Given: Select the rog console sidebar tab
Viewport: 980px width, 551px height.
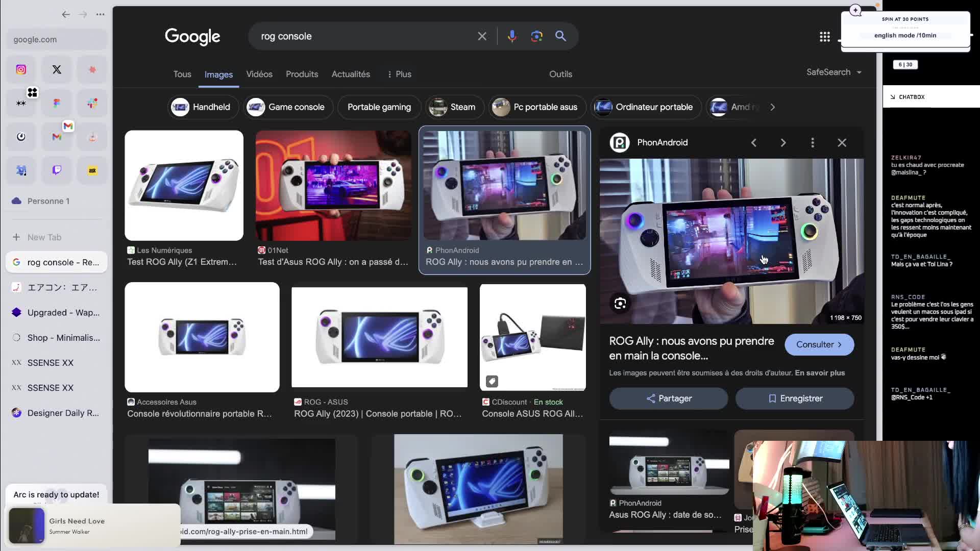Looking at the screenshot, I should click(56, 262).
